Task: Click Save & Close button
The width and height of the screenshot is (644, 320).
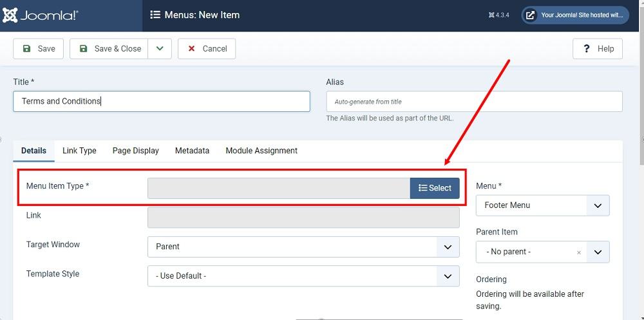Action: click(x=109, y=48)
